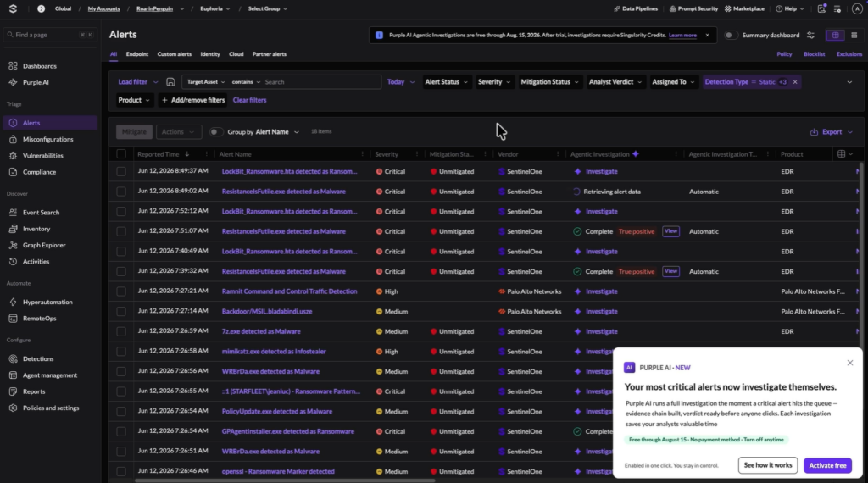The height and width of the screenshot is (483, 868).
Task: Switch to the Partner alerts tab
Action: [269, 54]
